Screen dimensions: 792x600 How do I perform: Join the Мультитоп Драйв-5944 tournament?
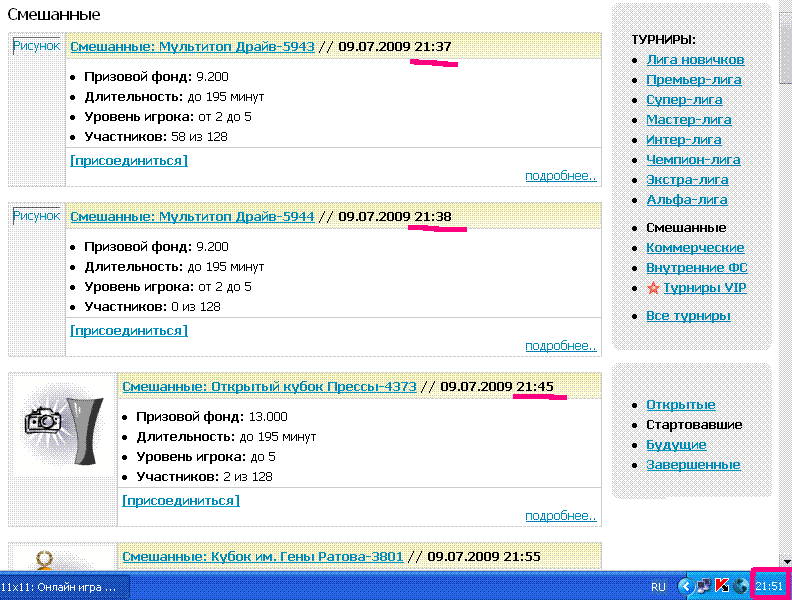128,330
